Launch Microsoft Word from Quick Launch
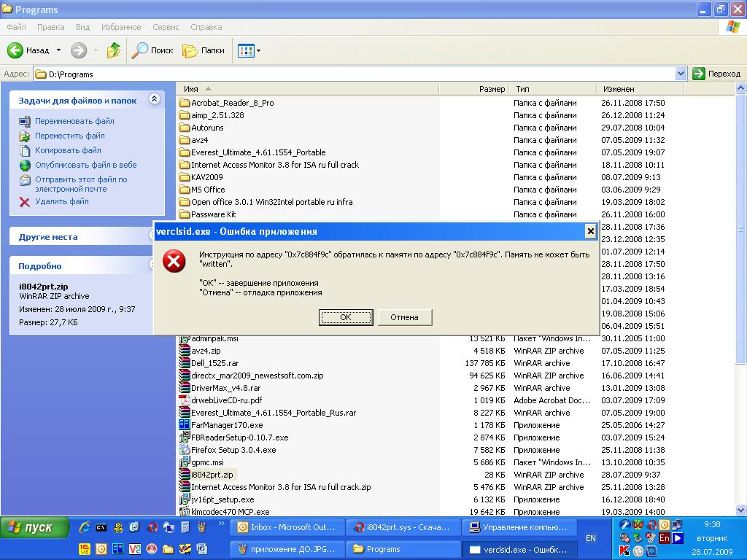 (x=201, y=549)
